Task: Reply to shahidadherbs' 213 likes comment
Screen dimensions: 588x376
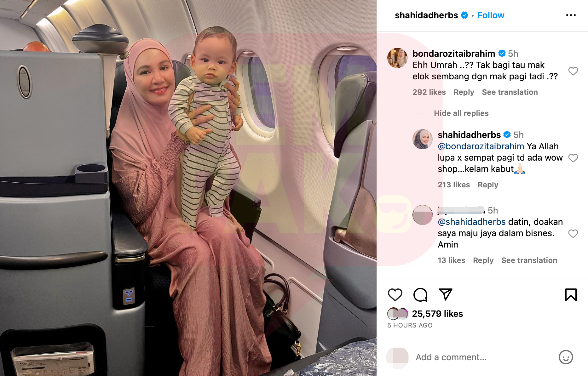Action: click(488, 185)
